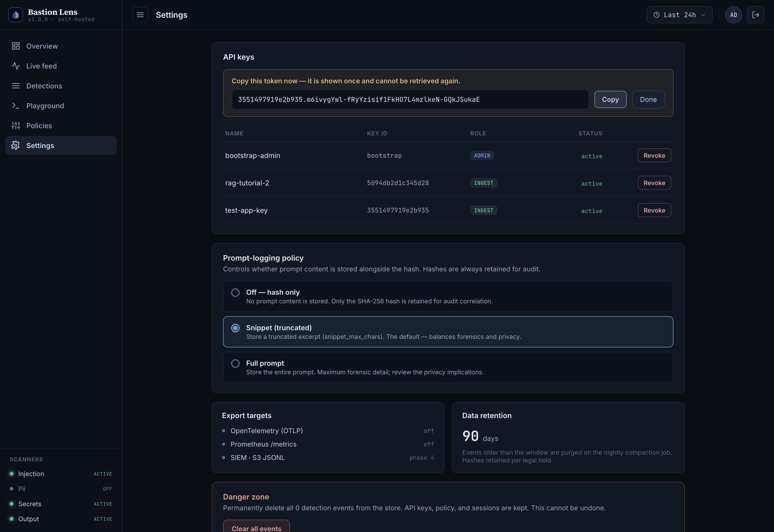Click the Danger zone heading
This screenshot has height=532, width=774.
click(x=246, y=497)
